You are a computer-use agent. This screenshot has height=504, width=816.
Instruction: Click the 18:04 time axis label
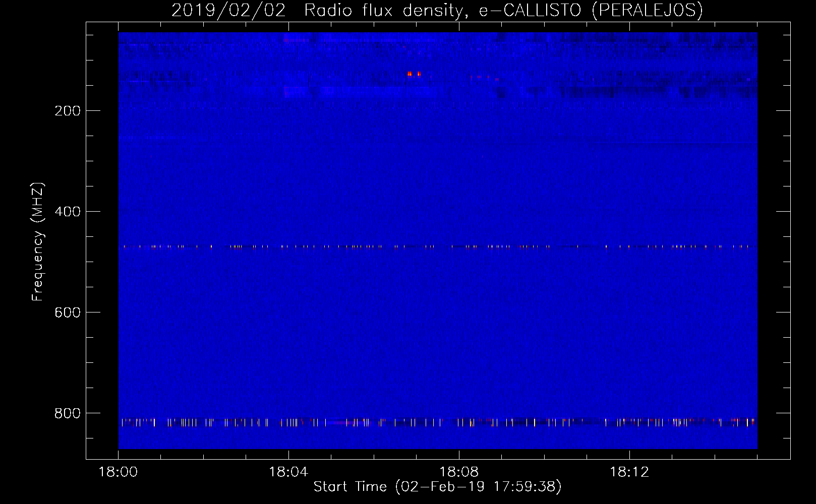[x=288, y=472]
